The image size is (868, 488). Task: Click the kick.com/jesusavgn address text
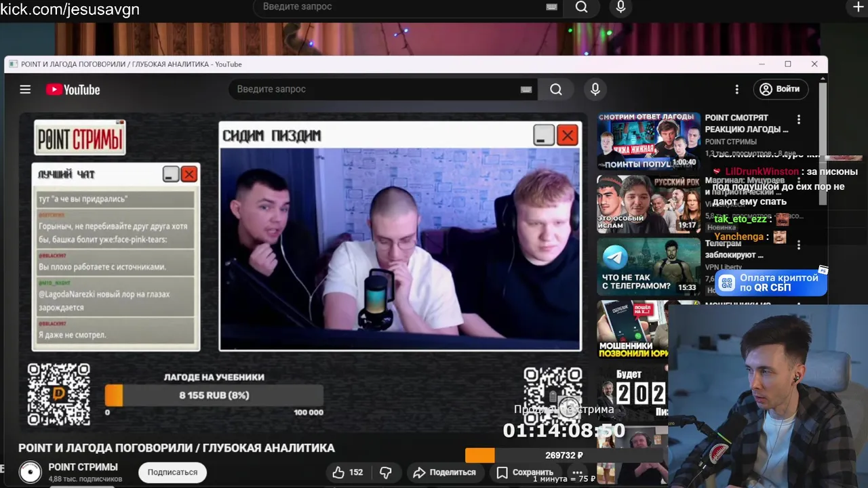click(70, 9)
